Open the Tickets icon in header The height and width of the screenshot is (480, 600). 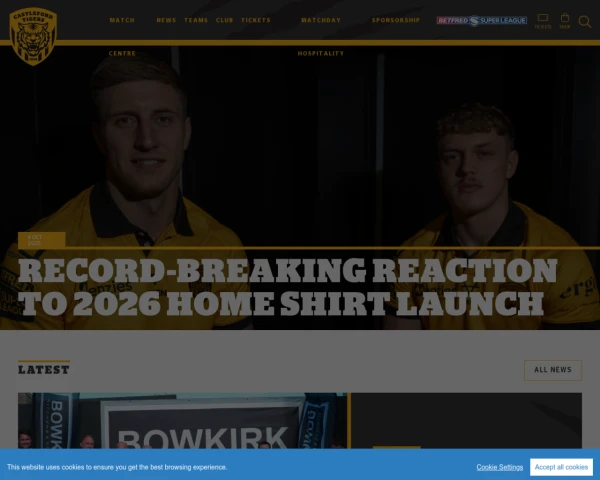tap(543, 21)
